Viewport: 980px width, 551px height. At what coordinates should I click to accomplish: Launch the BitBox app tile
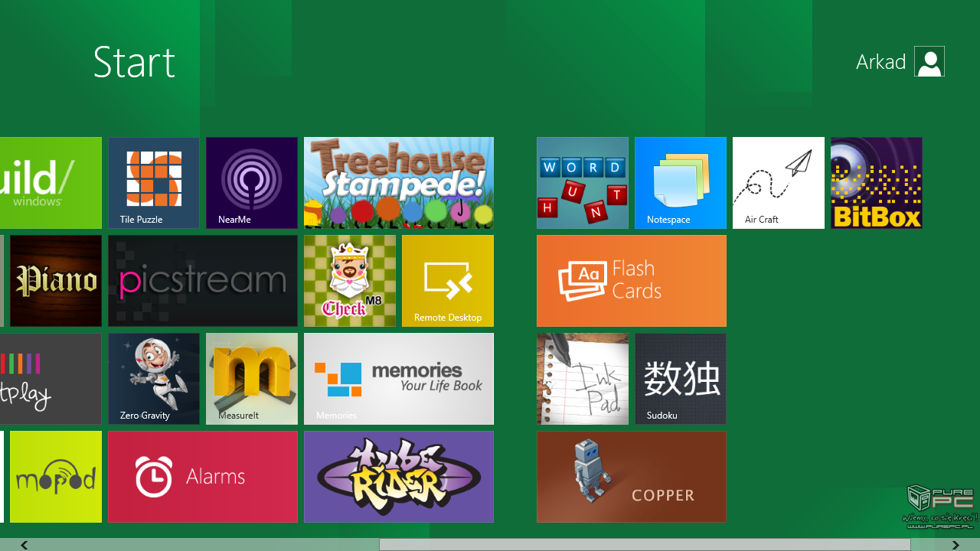pos(877,183)
